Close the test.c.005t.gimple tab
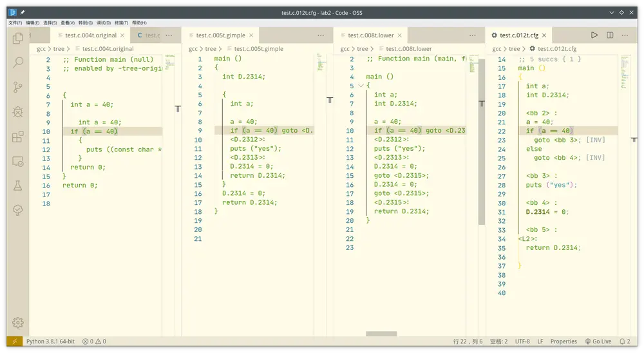This screenshot has width=644, height=353. point(251,35)
